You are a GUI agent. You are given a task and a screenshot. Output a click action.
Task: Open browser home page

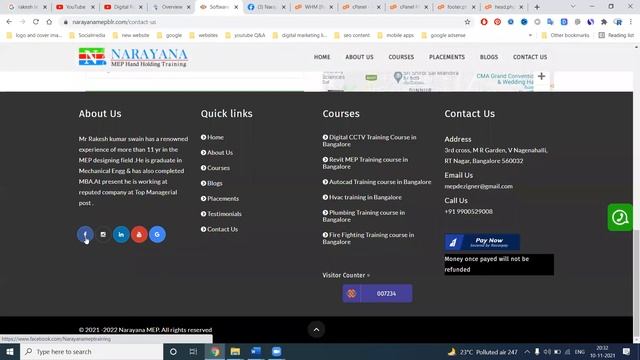pyautogui.click(x=49, y=22)
